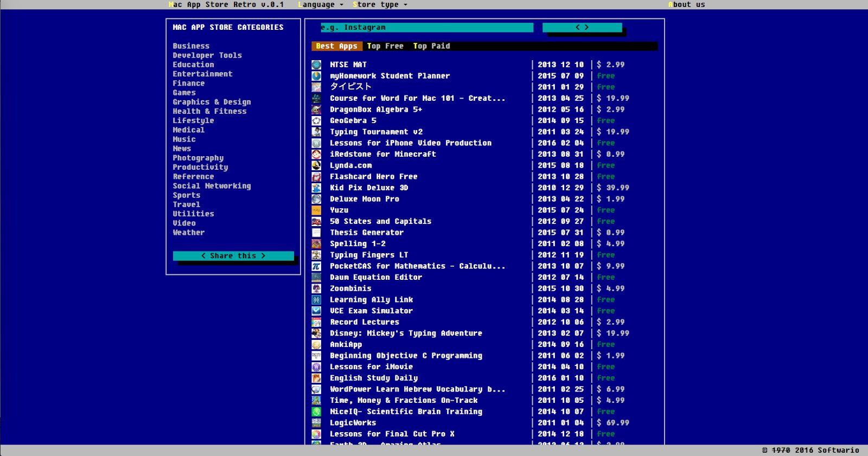The height and width of the screenshot is (456, 868).
Task: Open Lessons for iMovie entry
Action: pos(371,367)
